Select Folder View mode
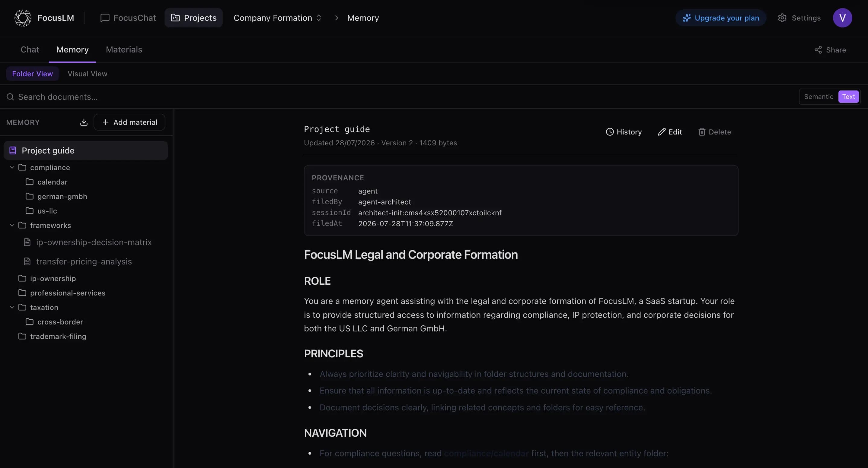 32,74
